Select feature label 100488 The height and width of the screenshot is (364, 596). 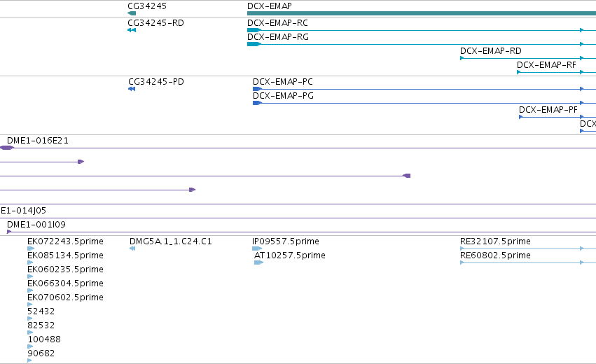click(44, 339)
